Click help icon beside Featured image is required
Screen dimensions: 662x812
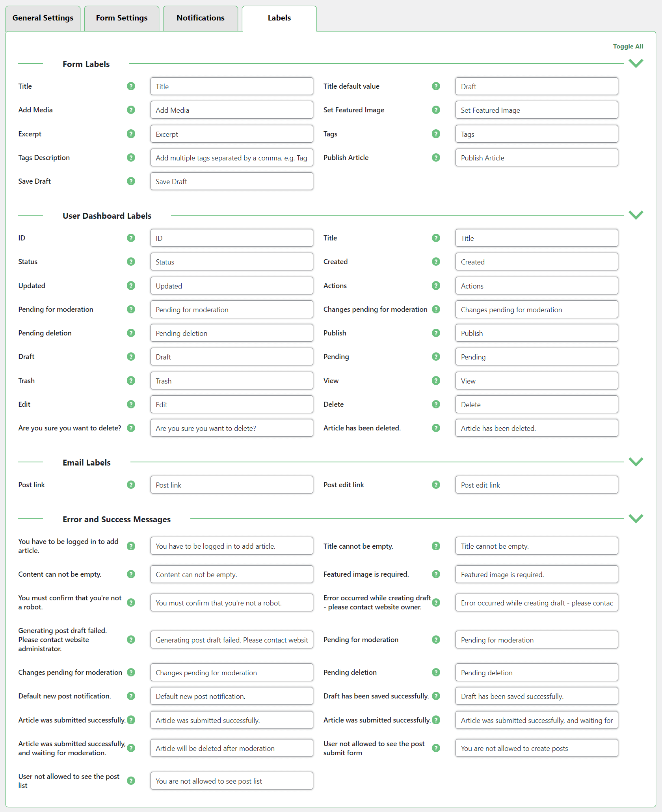436,574
